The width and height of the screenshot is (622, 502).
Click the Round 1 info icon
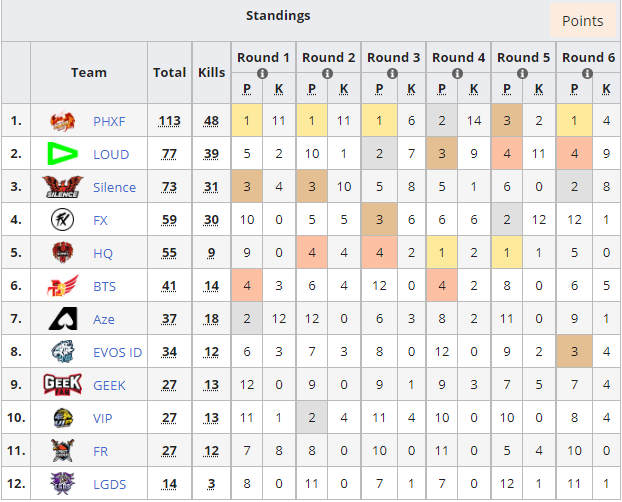click(262, 73)
